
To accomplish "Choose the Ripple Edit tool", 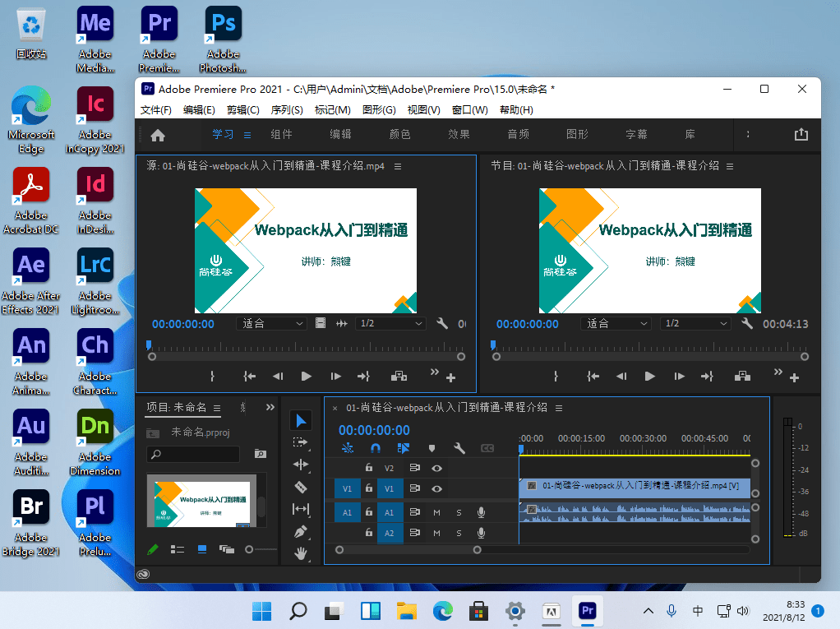I will pyautogui.click(x=301, y=465).
